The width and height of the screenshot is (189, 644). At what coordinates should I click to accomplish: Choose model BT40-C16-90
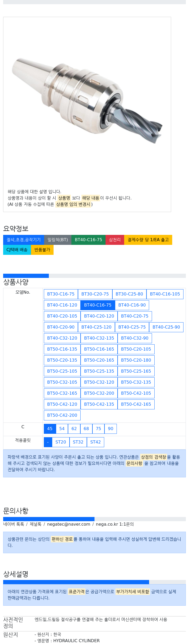132,305
